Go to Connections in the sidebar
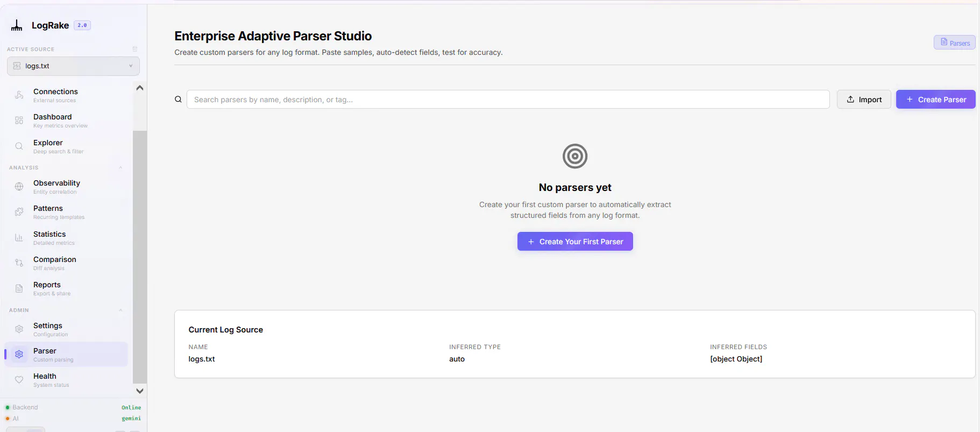 coord(66,95)
